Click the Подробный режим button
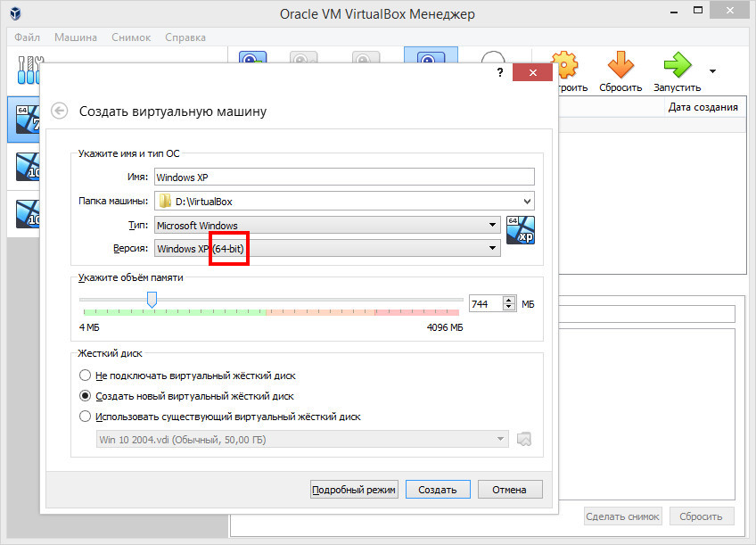This screenshot has width=756, height=545. [354, 490]
